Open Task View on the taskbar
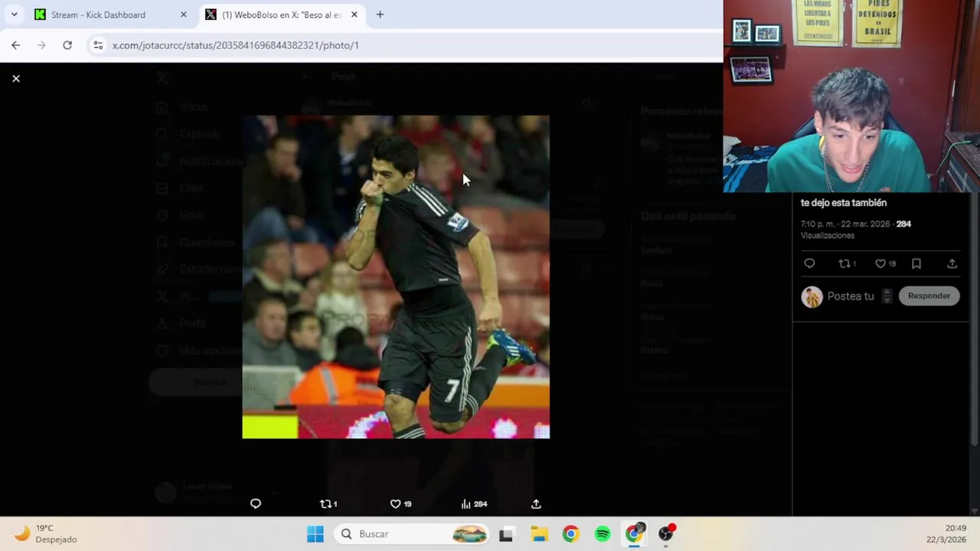The height and width of the screenshot is (551, 980). pyautogui.click(x=506, y=534)
